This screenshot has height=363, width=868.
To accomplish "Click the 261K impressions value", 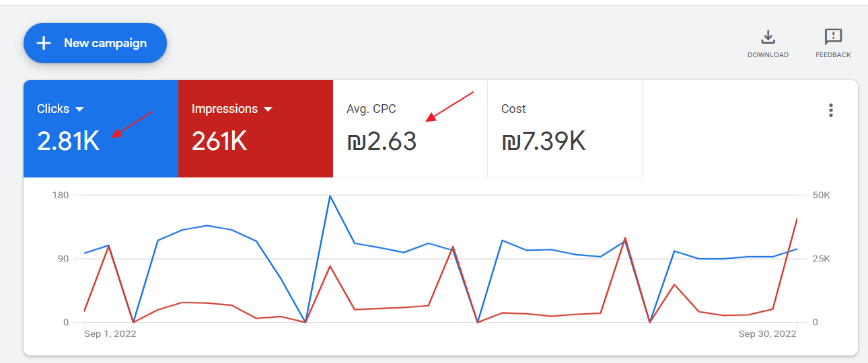I will coord(219,141).
